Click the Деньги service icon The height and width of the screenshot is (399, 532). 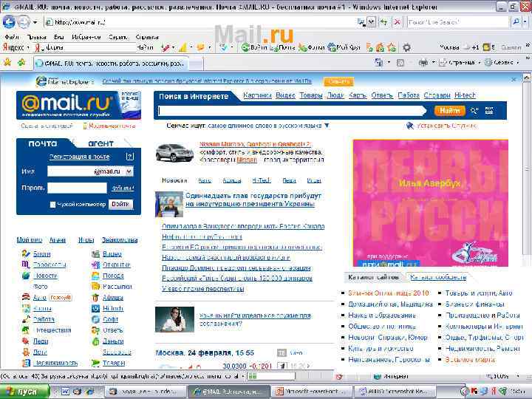(95, 341)
